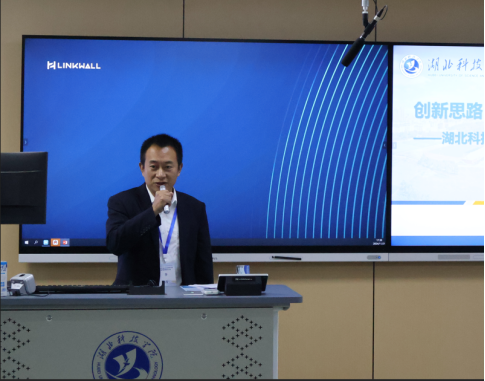The height and width of the screenshot is (381, 485).
Task: Open the taskbar clock and date
Action: [x=380, y=242]
